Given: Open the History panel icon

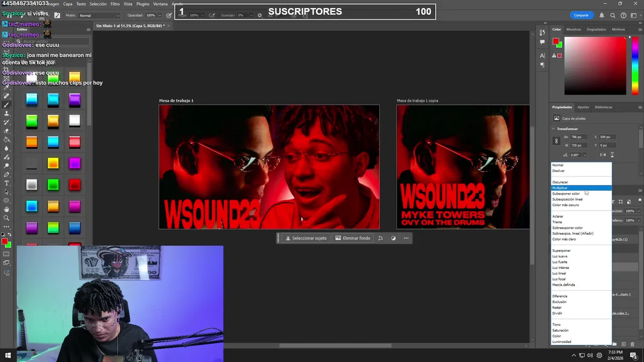Looking at the screenshot, I should pos(542,33).
